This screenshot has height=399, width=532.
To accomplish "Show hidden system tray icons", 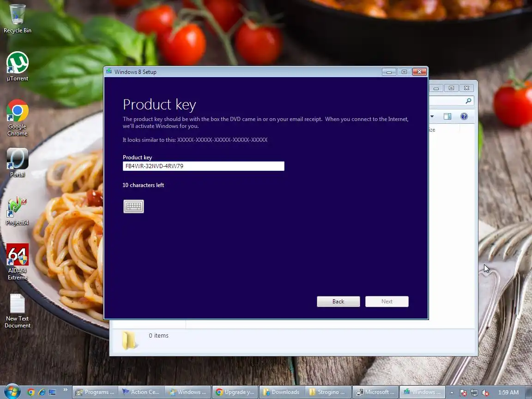I will [x=452, y=393].
